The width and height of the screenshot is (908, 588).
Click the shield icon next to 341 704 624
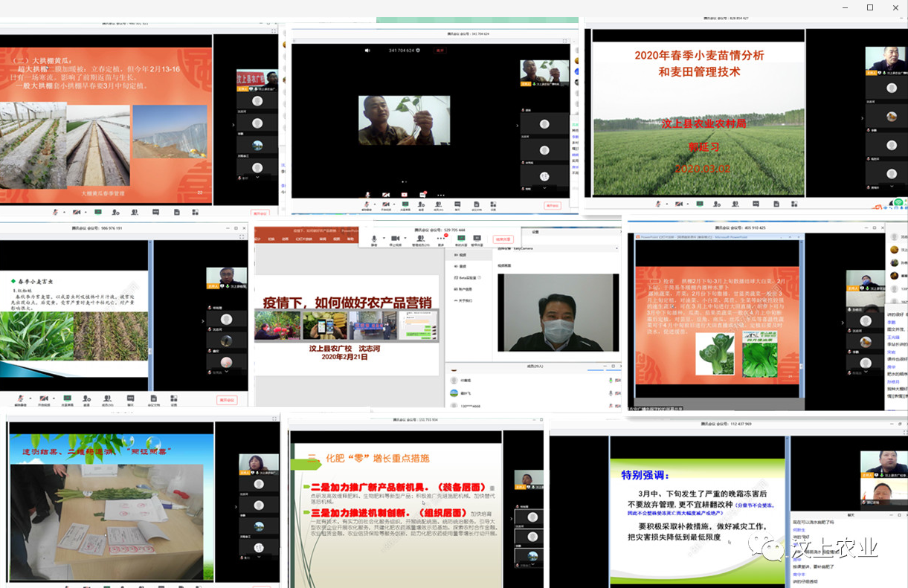419,51
